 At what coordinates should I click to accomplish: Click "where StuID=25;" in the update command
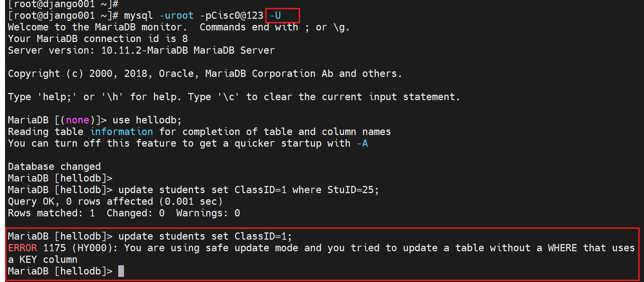[x=335, y=190]
